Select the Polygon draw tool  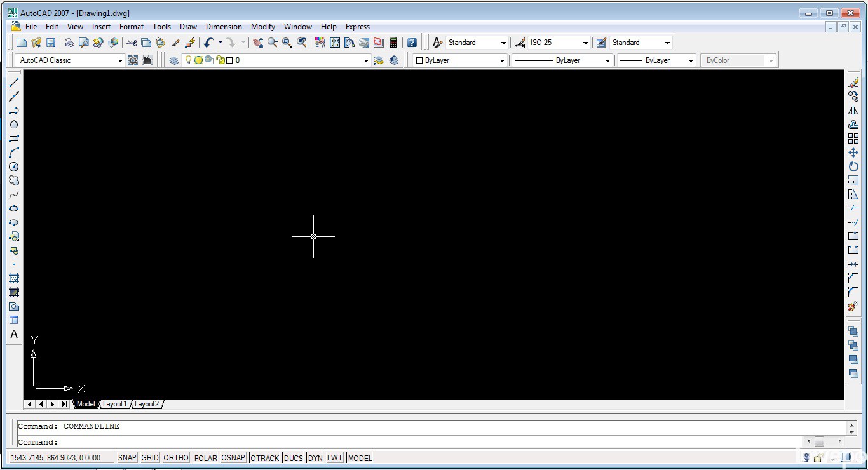pyautogui.click(x=14, y=124)
